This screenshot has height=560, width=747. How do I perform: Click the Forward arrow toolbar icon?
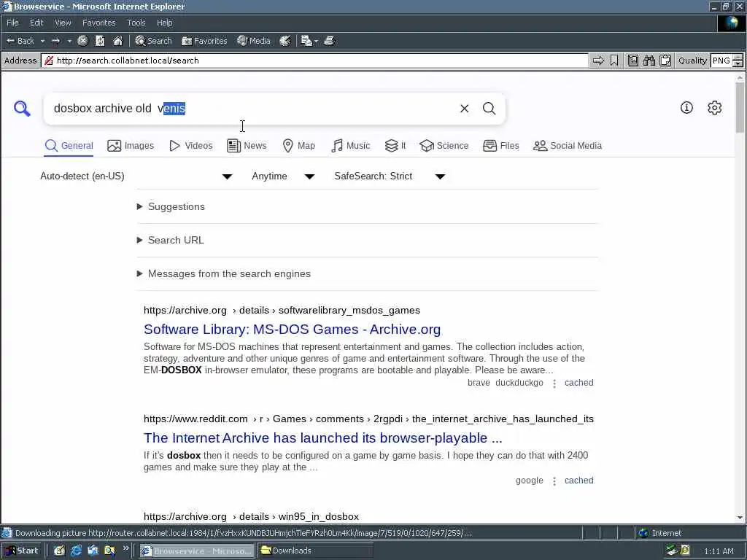(x=55, y=41)
